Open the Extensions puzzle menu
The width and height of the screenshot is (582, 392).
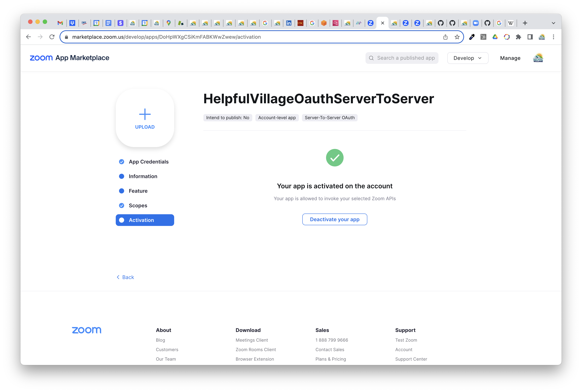pos(518,37)
